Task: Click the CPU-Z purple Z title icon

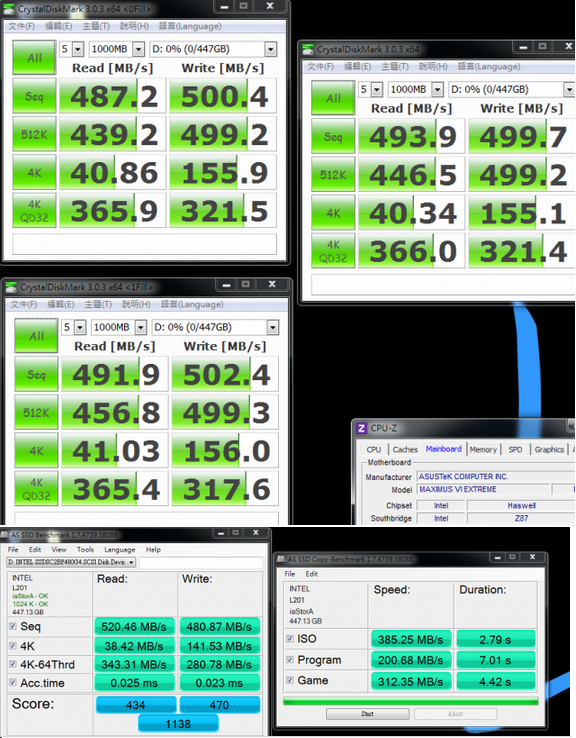Action: tap(361, 428)
